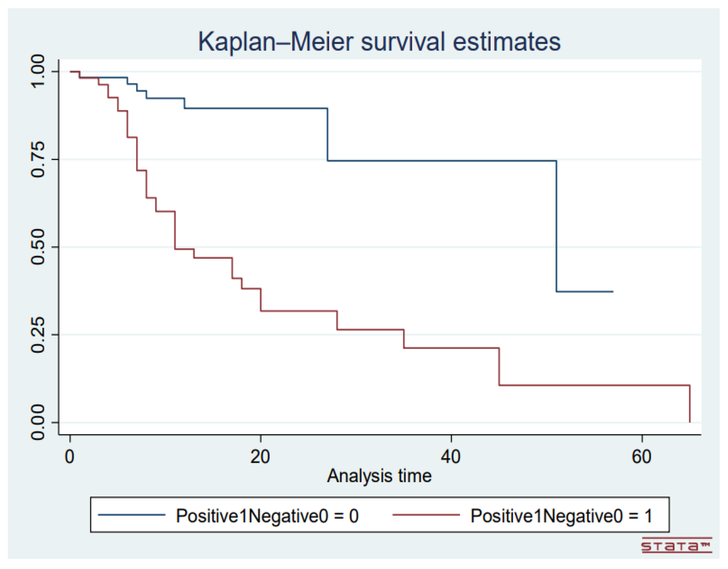This screenshot has width=728, height=569.
Task: Click the x-axis tick label 60
Action: [x=641, y=457]
